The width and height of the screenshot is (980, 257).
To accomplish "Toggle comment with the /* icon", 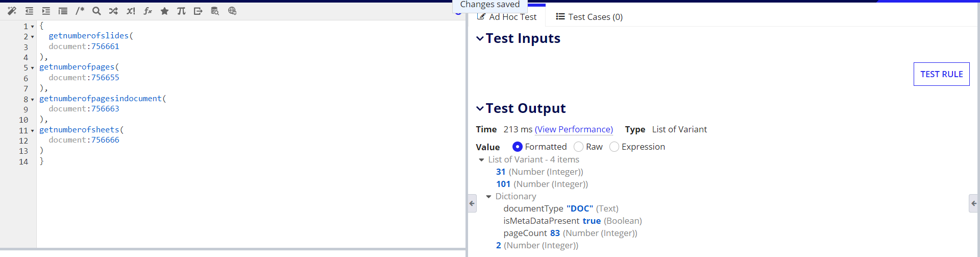I will (80, 11).
